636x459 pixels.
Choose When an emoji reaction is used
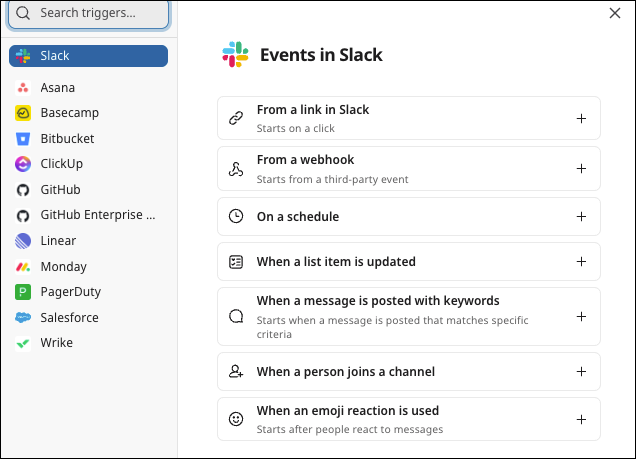pos(409,419)
